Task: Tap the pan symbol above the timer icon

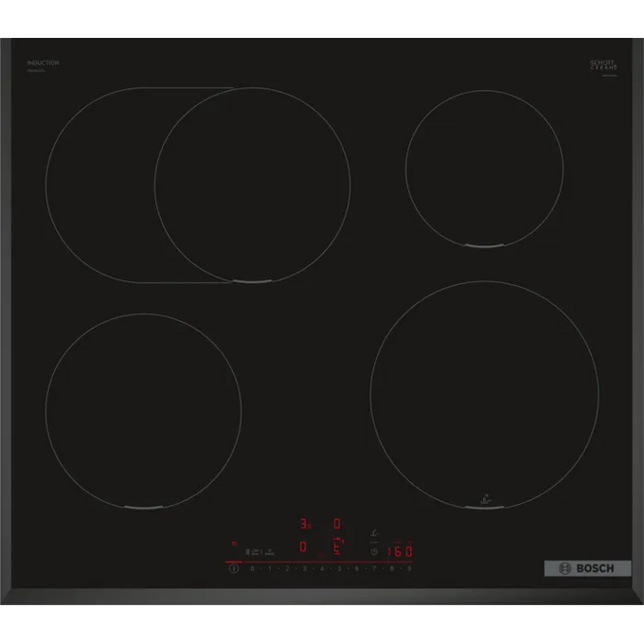Action: (x=376, y=534)
